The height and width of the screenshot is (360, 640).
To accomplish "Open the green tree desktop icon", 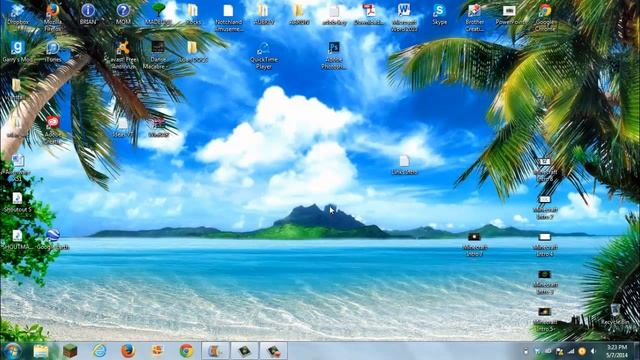I will 158,14.
